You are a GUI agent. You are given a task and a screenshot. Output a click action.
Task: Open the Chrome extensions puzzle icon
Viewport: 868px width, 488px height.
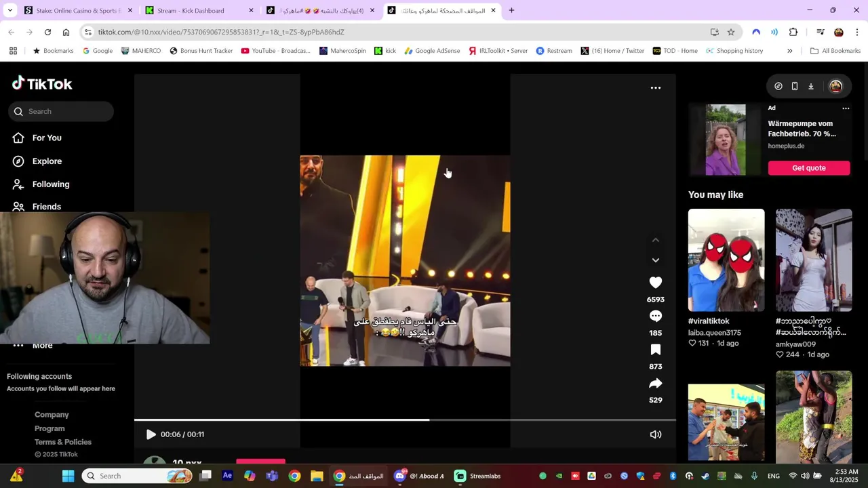[x=793, y=32]
